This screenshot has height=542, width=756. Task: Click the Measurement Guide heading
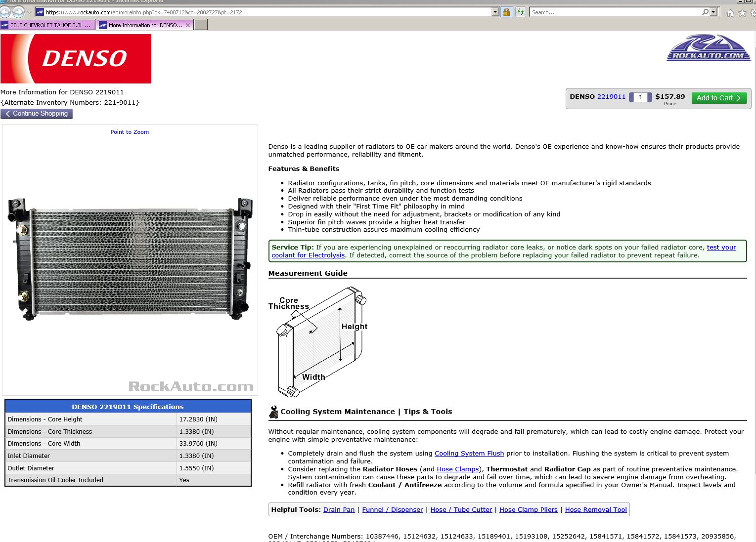pos(308,273)
